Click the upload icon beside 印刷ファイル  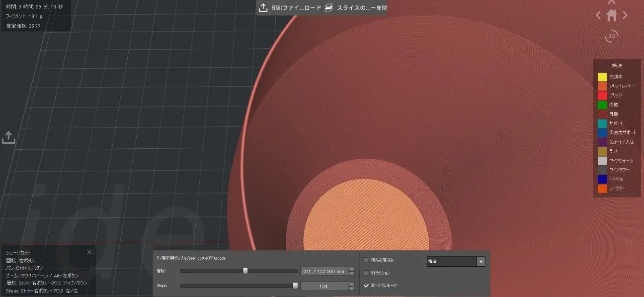(x=263, y=8)
